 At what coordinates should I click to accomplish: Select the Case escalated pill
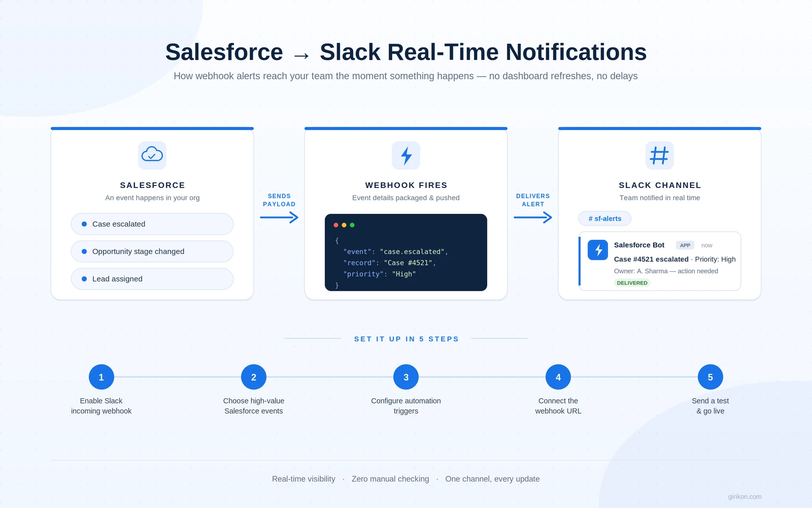click(152, 224)
